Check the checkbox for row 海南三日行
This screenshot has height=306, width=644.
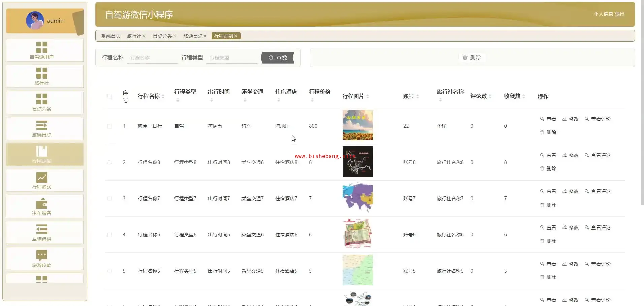[x=109, y=126]
